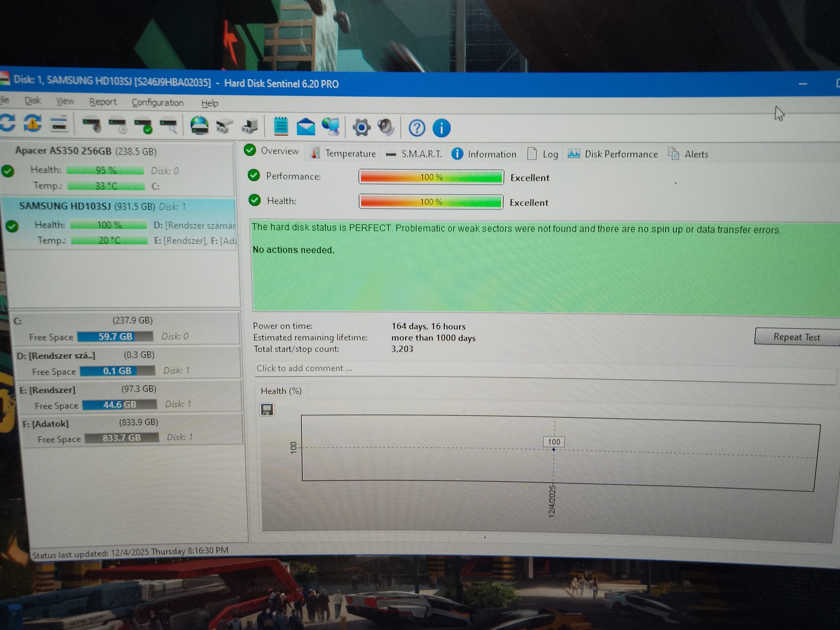Select the D: [Rendszer szá..] volume
Viewport: 840px width, 630px height.
pyautogui.click(x=128, y=362)
